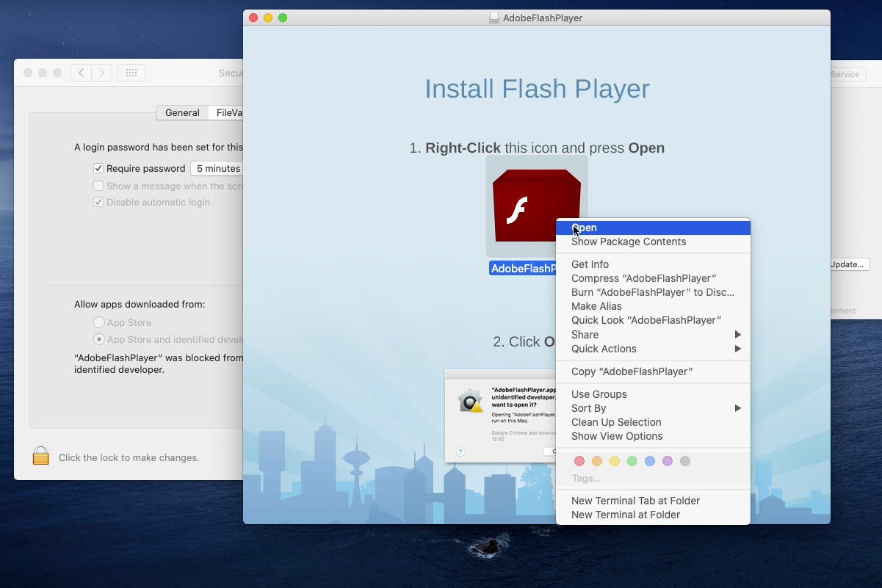882x588 pixels.
Task: Go forward in System Preferences window
Action: pyautogui.click(x=102, y=73)
